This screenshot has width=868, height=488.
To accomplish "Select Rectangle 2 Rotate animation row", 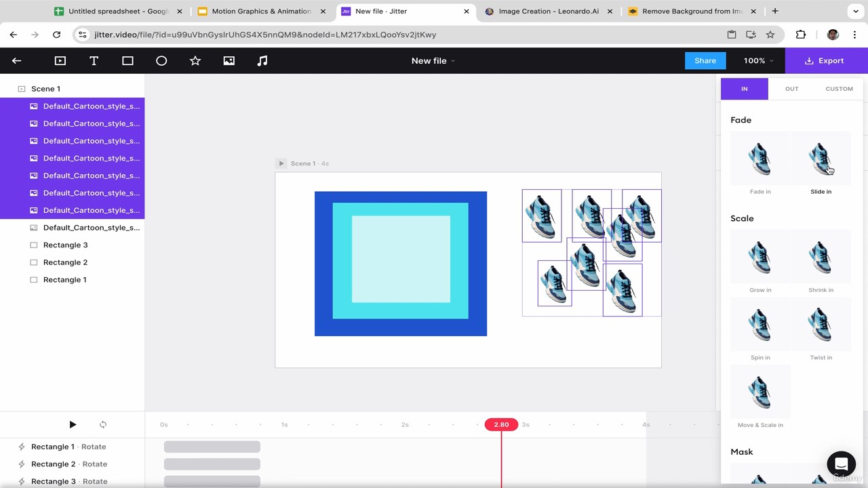I will (72, 464).
